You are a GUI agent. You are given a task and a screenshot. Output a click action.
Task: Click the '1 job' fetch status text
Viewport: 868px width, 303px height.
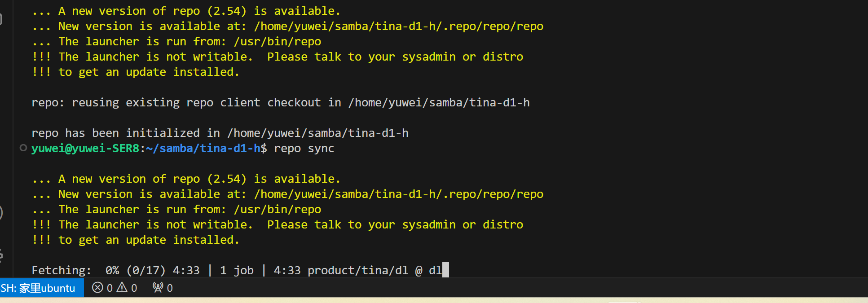point(237,271)
